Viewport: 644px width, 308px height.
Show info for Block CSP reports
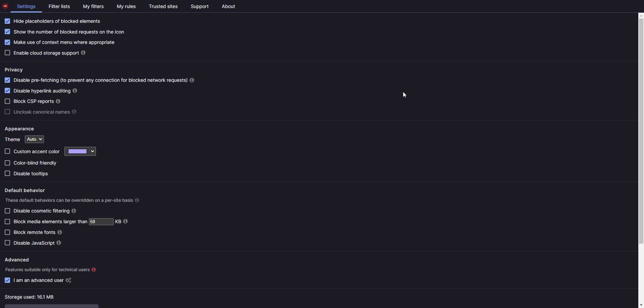coord(58,101)
